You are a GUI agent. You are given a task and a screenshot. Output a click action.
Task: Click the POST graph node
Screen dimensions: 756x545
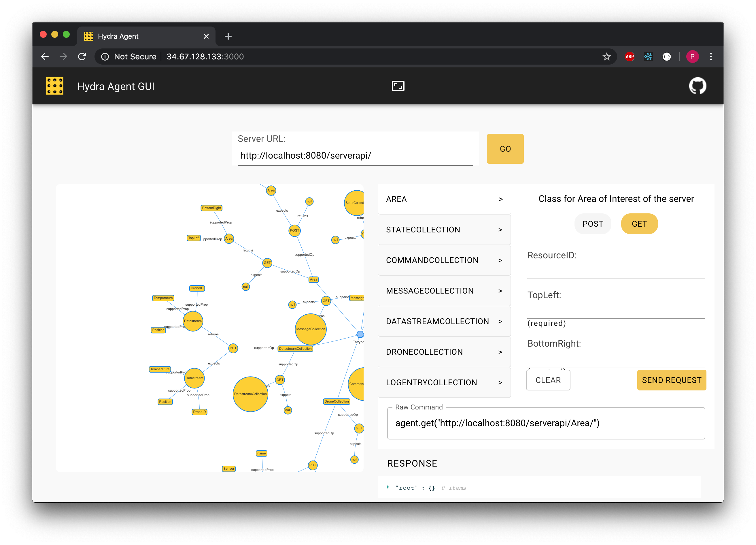point(294,230)
